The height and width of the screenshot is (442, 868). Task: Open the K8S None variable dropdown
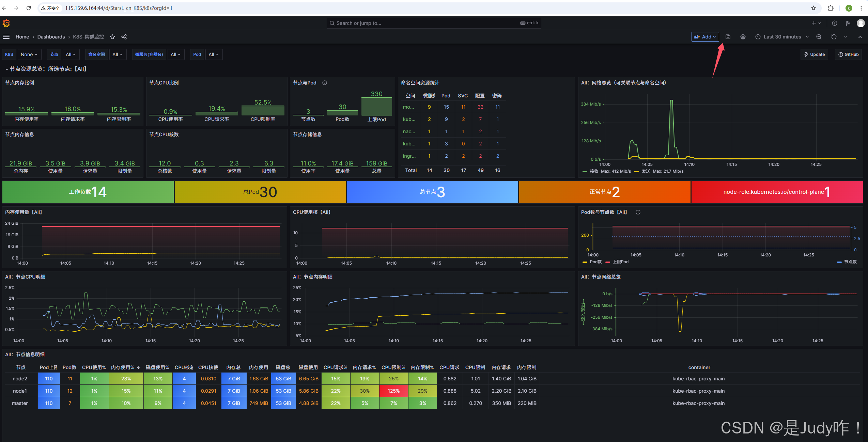29,54
